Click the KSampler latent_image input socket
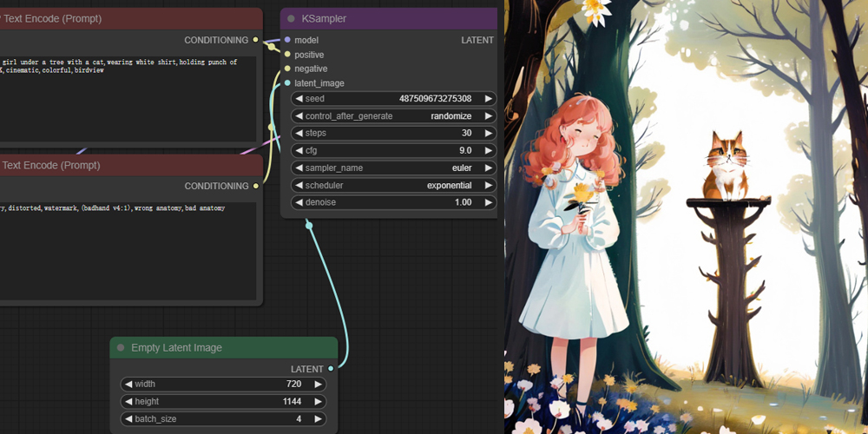The image size is (868, 434). click(x=287, y=83)
